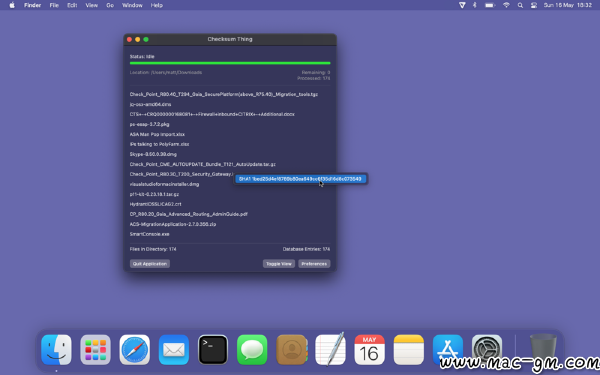Image resolution: width=600 pixels, height=375 pixels.
Task: Open Launchpad from the Dock
Action: [x=95, y=349]
